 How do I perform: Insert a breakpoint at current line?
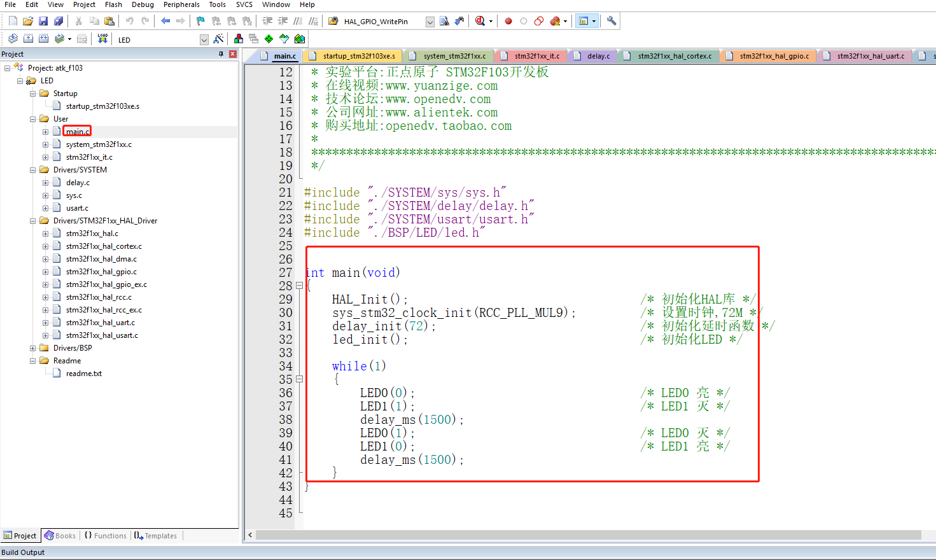click(508, 20)
